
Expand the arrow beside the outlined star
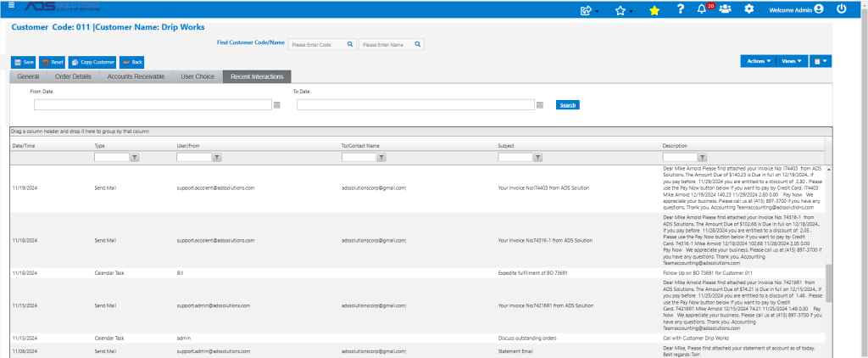631,12
